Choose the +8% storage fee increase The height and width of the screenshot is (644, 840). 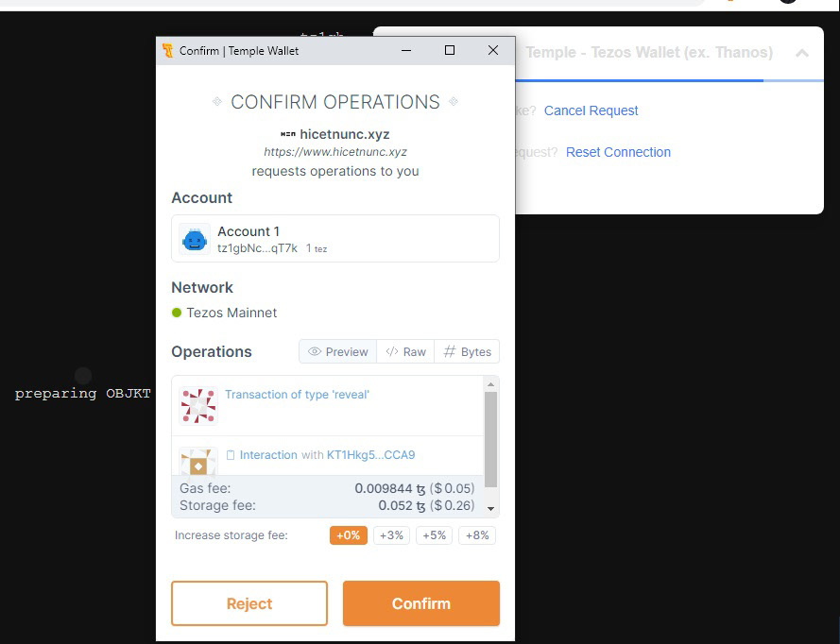point(476,535)
